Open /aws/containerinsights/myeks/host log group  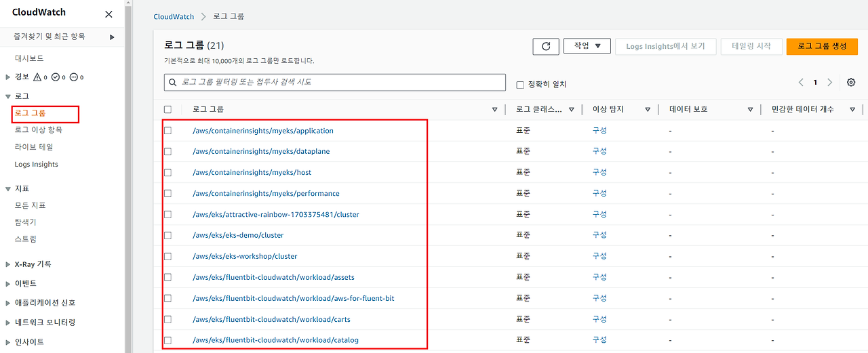point(252,173)
